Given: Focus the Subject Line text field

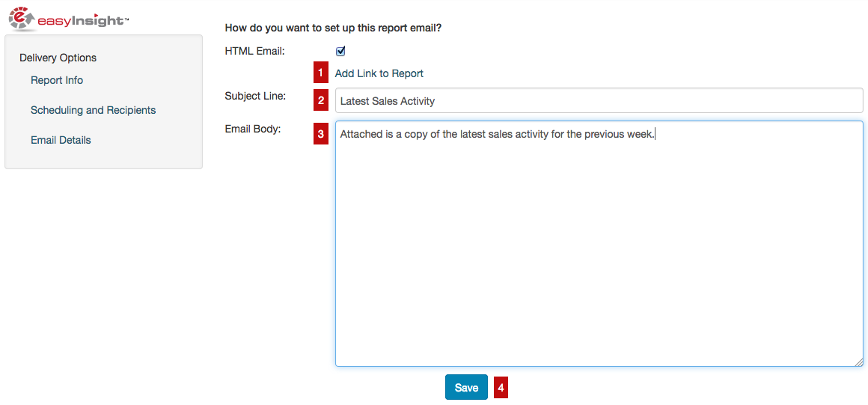Looking at the screenshot, I should point(599,100).
